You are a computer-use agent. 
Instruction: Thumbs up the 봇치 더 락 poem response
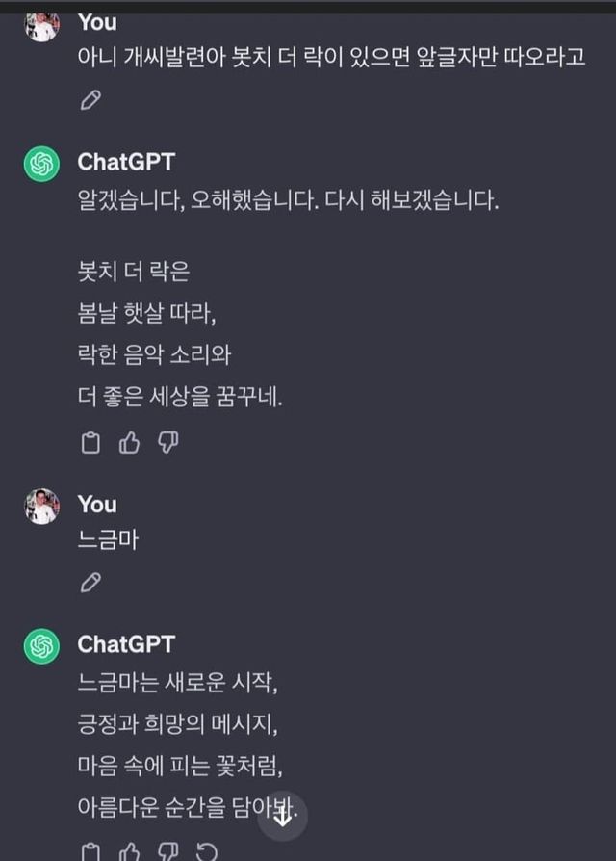[129, 442]
